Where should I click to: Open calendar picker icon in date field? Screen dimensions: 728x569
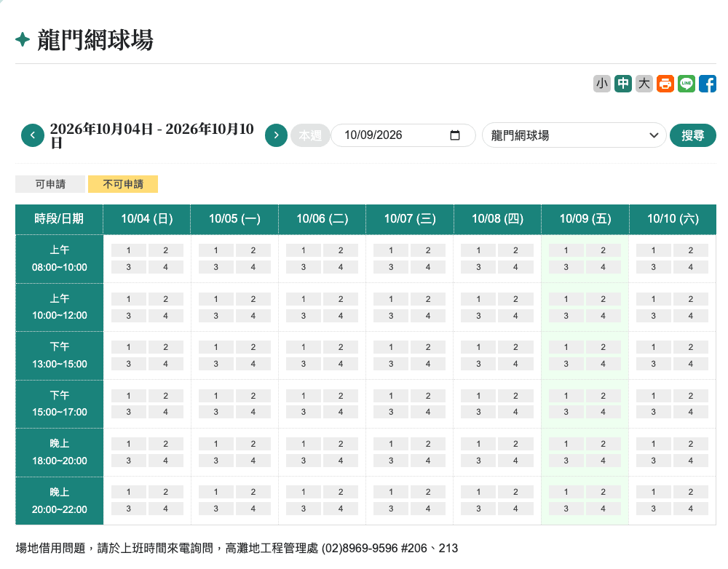[x=455, y=135]
